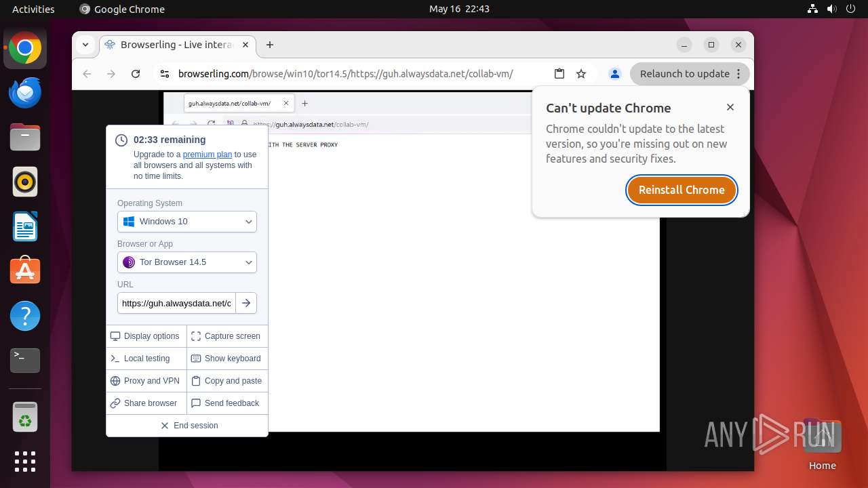Image resolution: width=868 pixels, height=488 pixels.
Task: Open the clock May 16 22:43
Action: click(x=459, y=9)
